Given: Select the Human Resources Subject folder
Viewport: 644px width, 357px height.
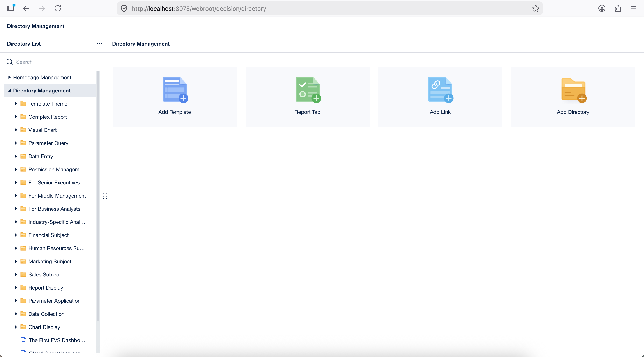Looking at the screenshot, I should click(x=50, y=248).
